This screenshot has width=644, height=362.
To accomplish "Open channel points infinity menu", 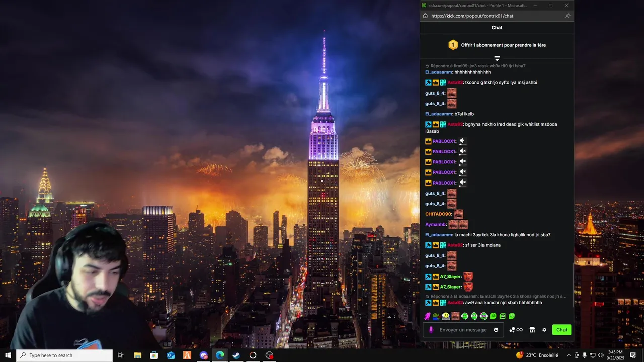I will pyautogui.click(x=516, y=330).
